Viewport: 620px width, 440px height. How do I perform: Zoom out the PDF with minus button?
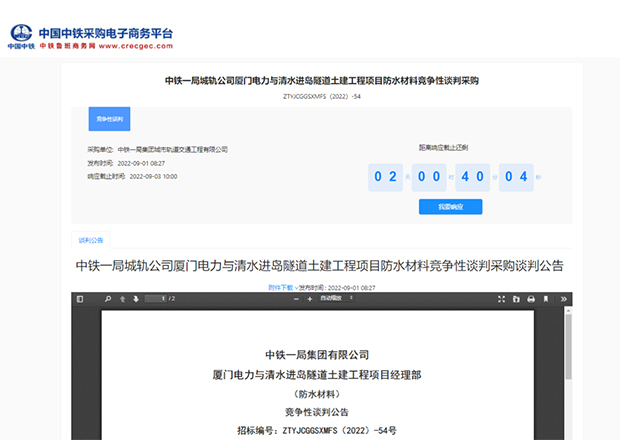[x=296, y=299]
